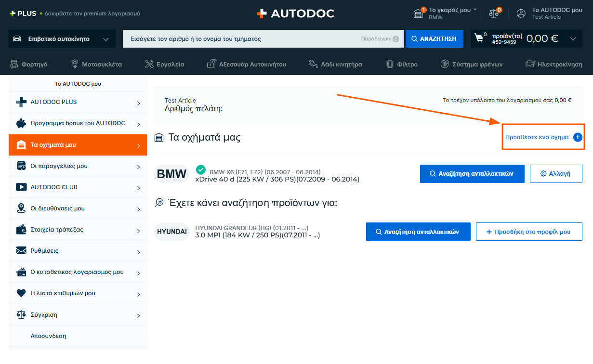Screen dimensions: 593x364
Task: Click Λάδι κινητήρα nav label
Action: [342, 64]
